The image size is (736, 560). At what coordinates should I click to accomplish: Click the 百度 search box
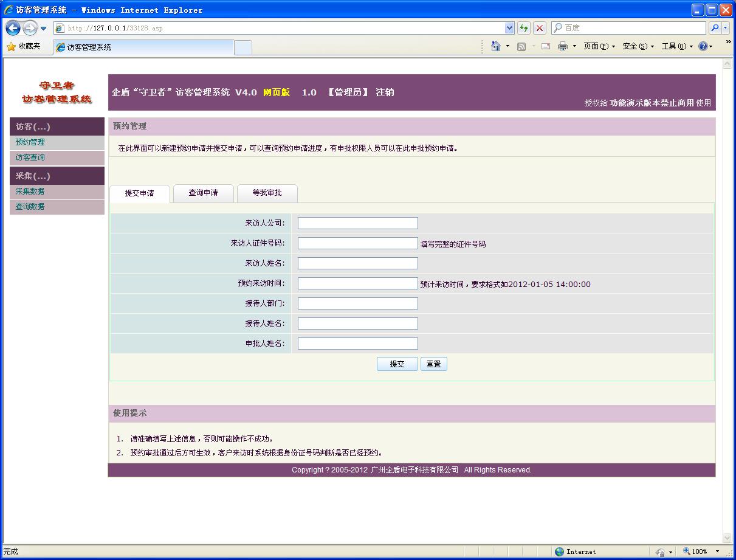[x=629, y=28]
